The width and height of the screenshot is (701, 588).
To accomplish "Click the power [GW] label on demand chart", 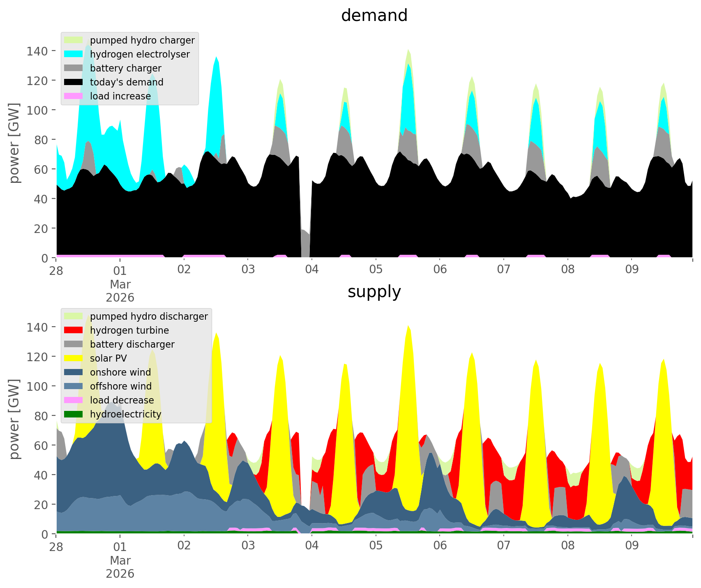I will 14,143.
